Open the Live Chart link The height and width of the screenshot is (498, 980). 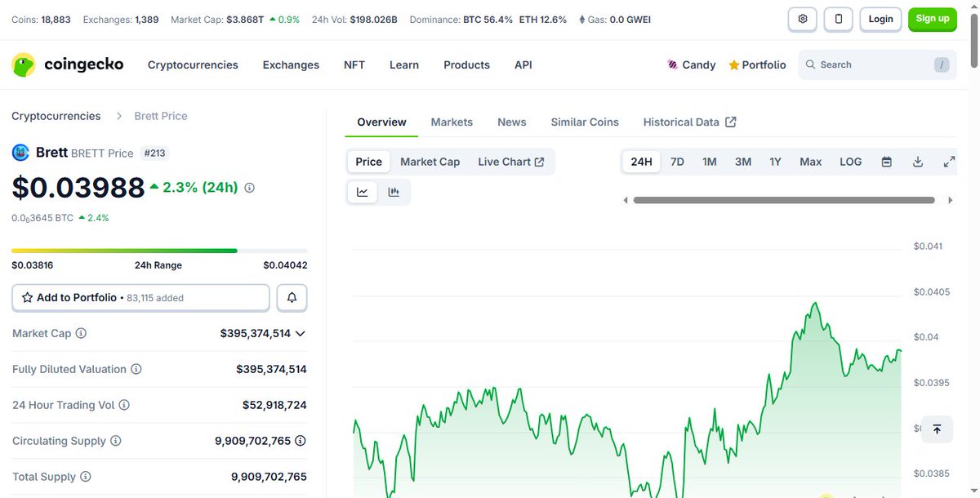[511, 162]
